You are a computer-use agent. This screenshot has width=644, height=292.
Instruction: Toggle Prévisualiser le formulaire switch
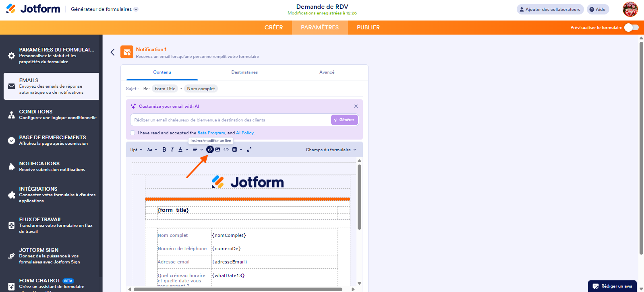pos(631,27)
